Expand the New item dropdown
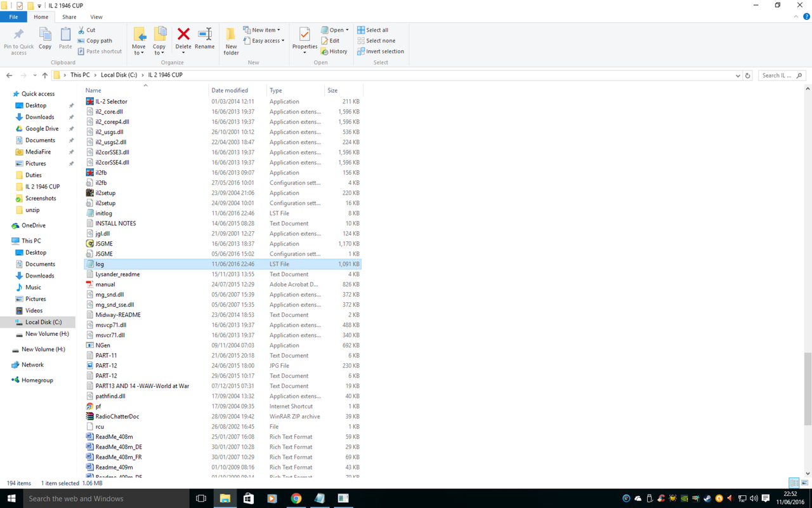 (261, 30)
